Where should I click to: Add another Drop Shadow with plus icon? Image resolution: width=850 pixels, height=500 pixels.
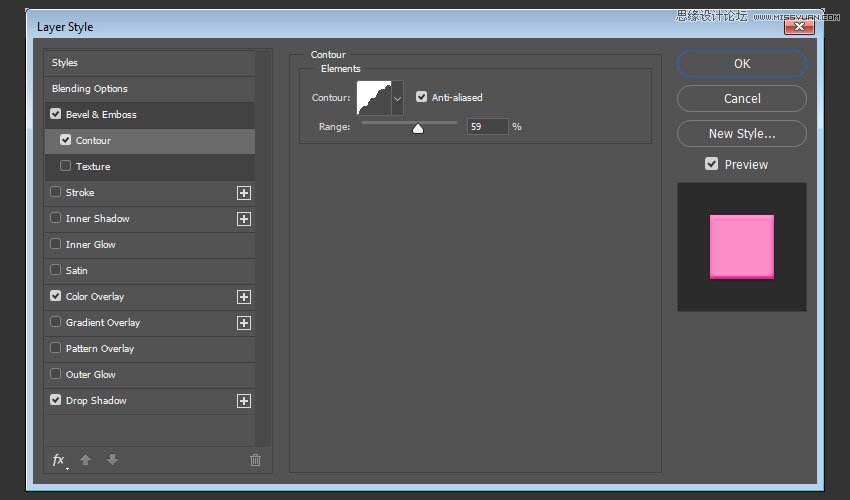pyautogui.click(x=243, y=401)
